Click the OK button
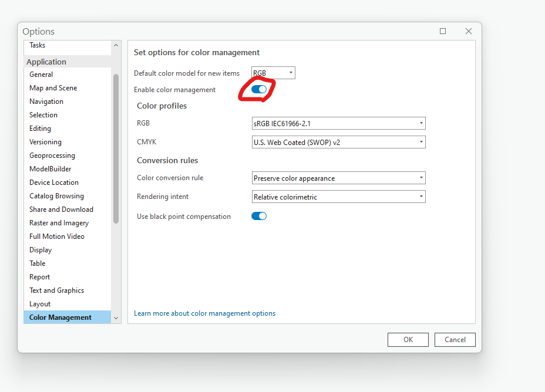The width and height of the screenshot is (545, 392). (408, 339)
